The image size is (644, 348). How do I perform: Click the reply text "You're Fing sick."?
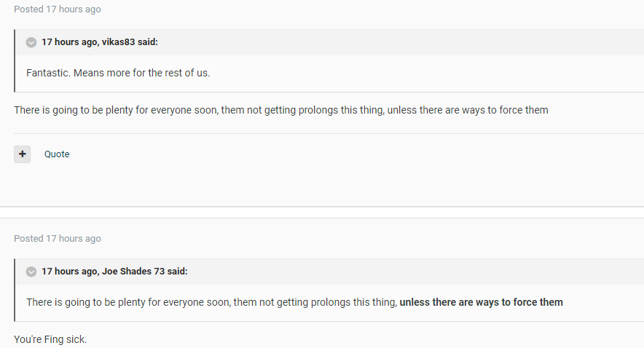50,339
